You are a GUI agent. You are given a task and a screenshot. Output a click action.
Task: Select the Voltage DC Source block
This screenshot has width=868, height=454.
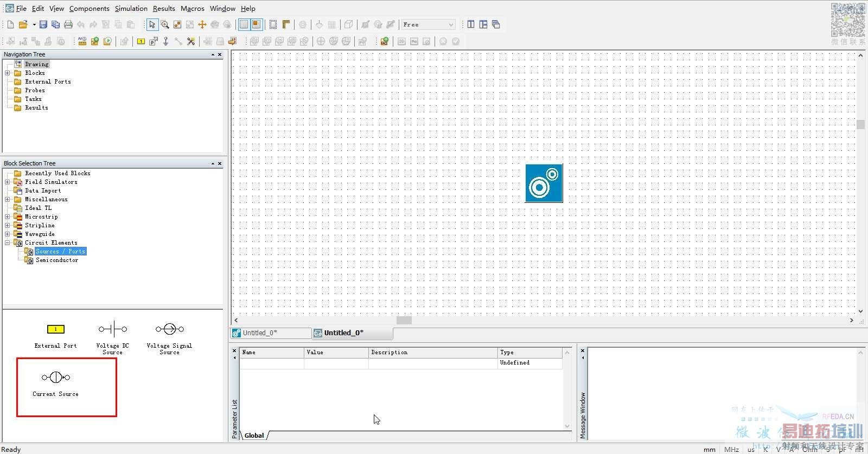tap(113, 337)
